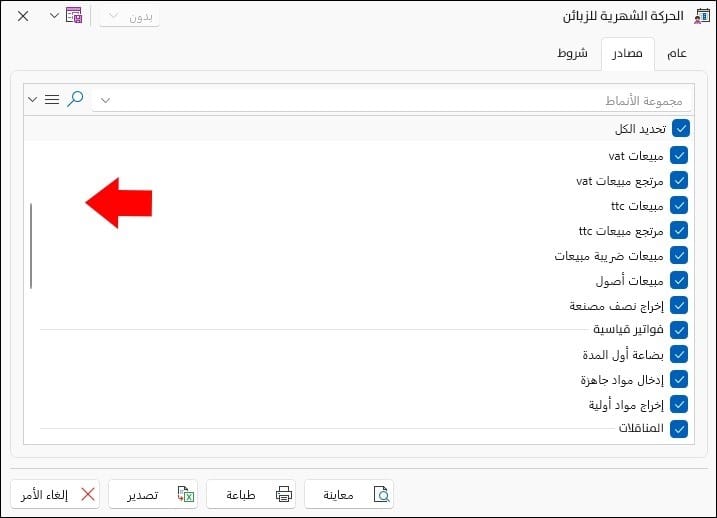This screenshot has height=518, width=717.
Task: Open the list options hamburger icon
Action: coord(52,99)
